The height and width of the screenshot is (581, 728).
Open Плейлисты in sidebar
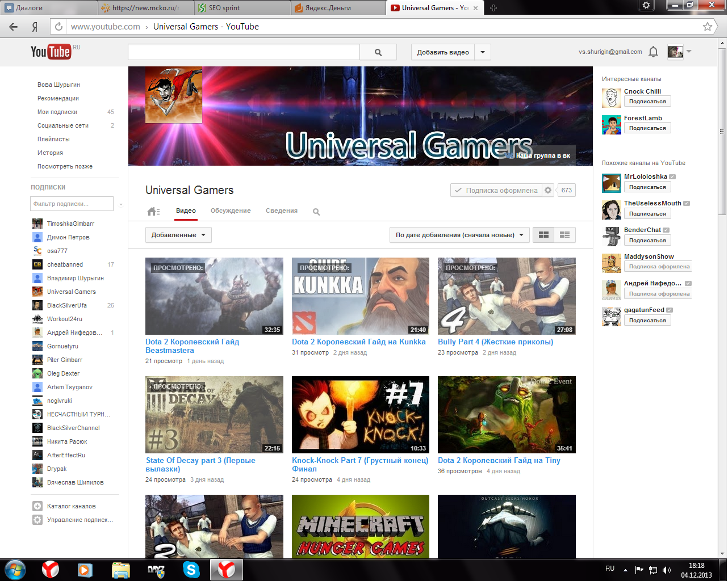point(53,140)
